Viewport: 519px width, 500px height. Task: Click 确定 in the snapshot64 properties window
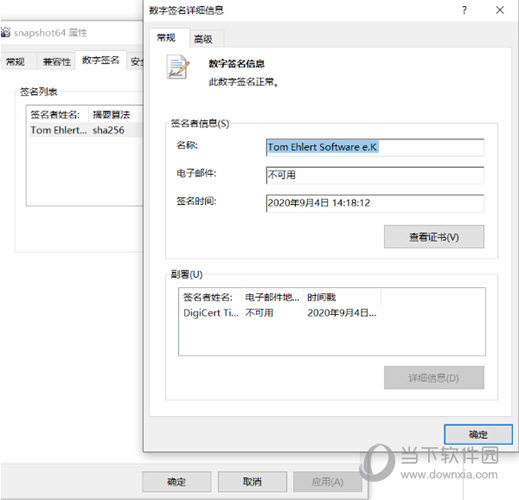176,482
